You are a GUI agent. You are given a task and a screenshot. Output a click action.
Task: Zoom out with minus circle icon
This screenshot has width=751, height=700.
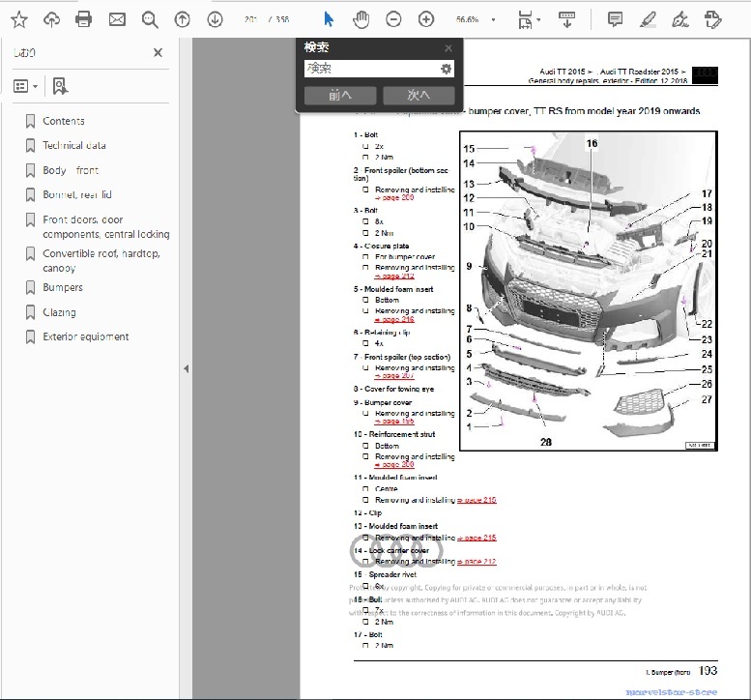(393, 19)
